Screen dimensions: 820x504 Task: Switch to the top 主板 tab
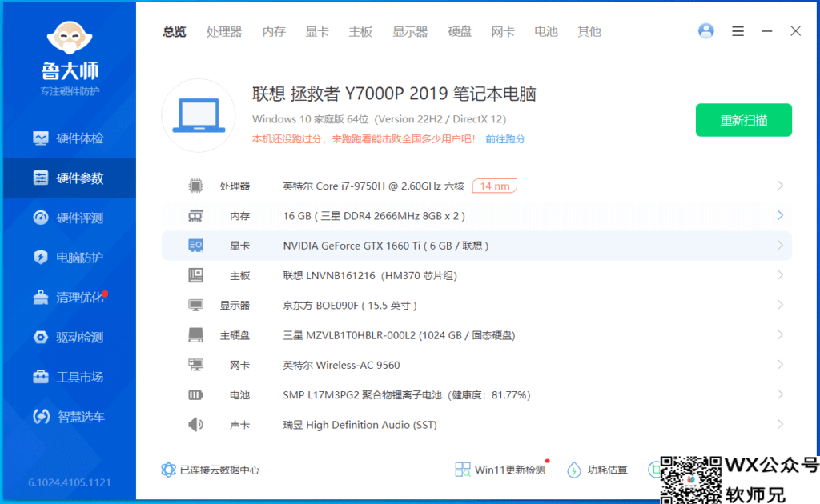(x=360, y=32)
